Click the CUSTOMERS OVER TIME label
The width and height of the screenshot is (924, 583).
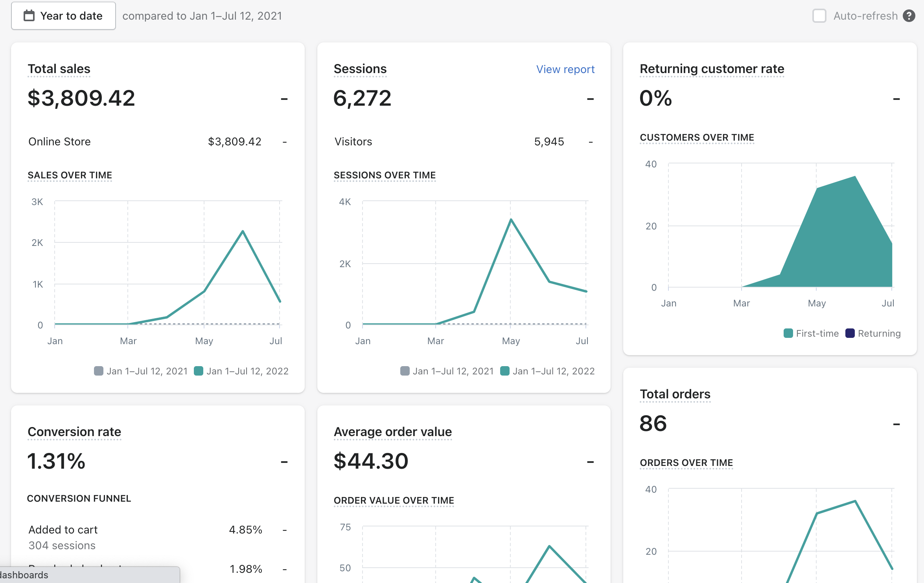point(697,137)
